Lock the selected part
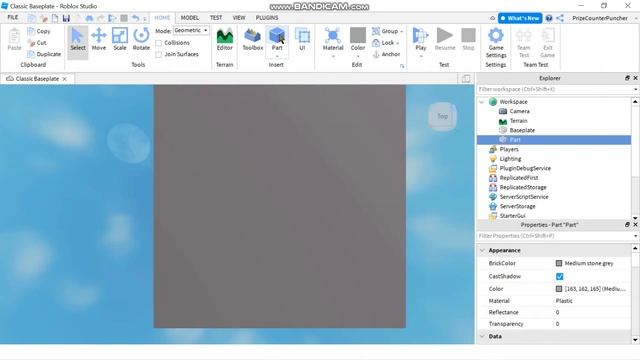This screenshot has height=360, width=640. (383, 42)
